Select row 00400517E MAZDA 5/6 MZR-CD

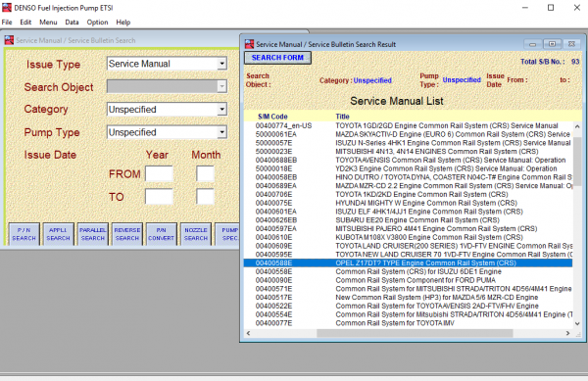pos(408,298)
